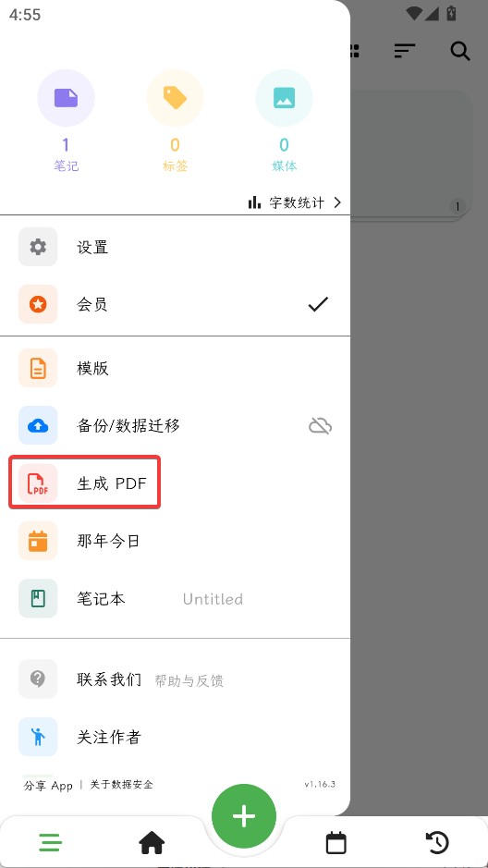488x868 pixels.
Task: Toggle the hamburger menu drawer icon
Action: coord(50,844)
